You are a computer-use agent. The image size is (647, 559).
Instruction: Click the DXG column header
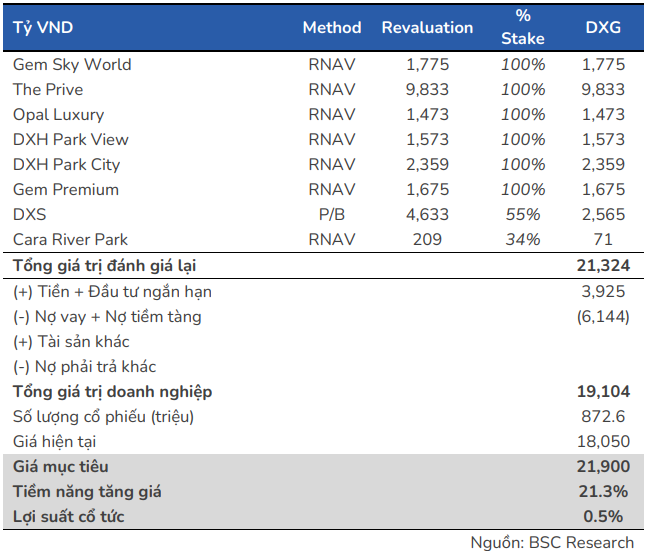(603, 27)
